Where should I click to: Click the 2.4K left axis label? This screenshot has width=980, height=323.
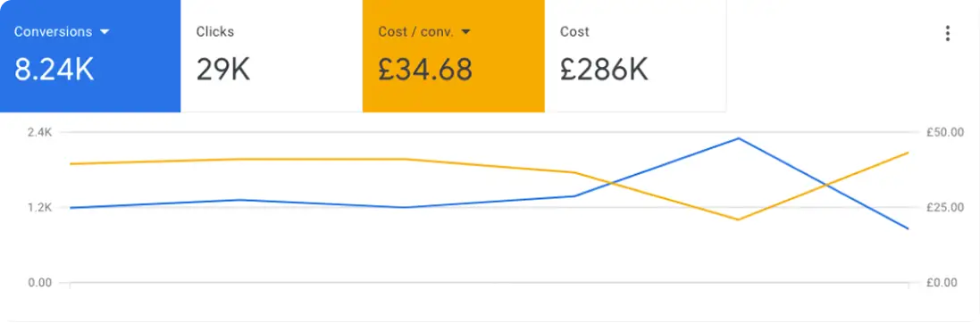pyautogui.click(x=40, y=132)
